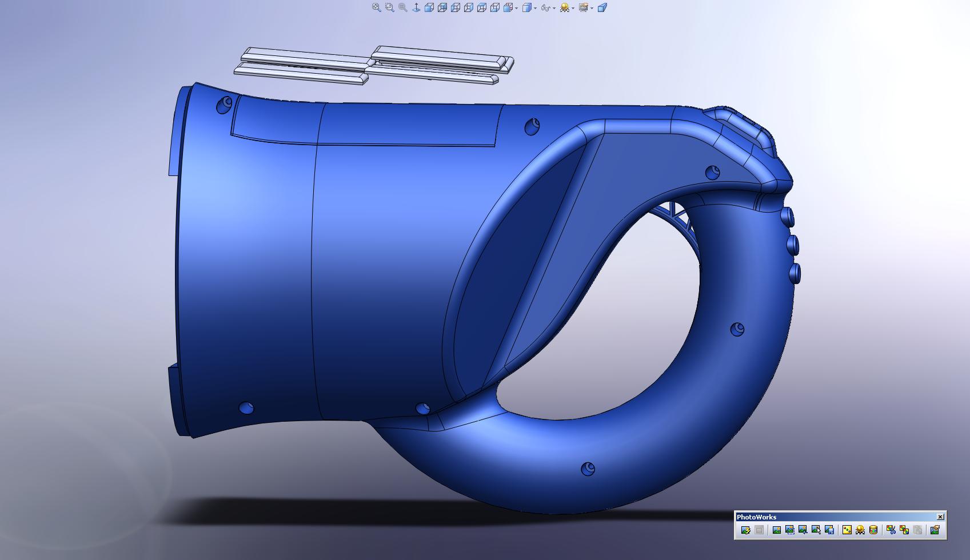Click the Apply Scene gold sphere in top toolbar
970x560 pixels.
pos(565,7)
